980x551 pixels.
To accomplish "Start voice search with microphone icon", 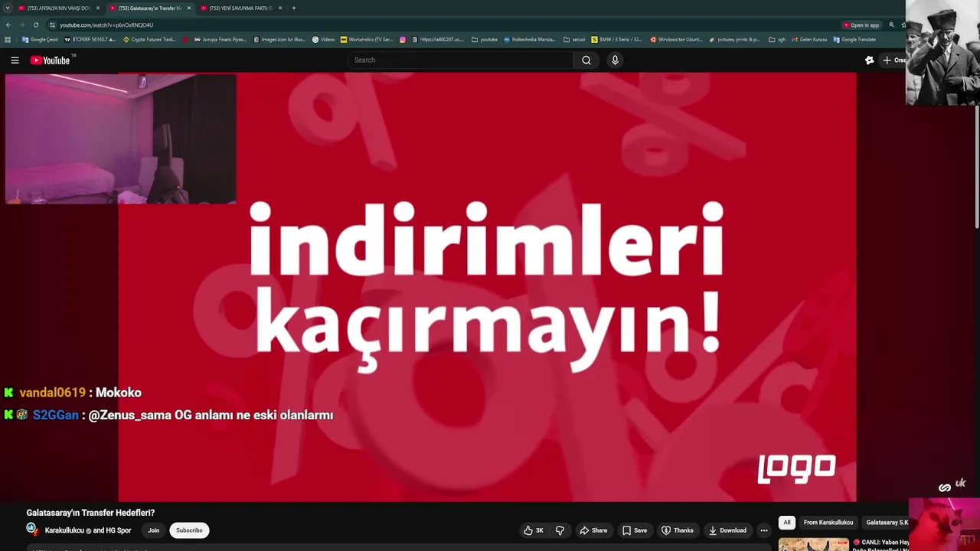I will pos(615,60).
